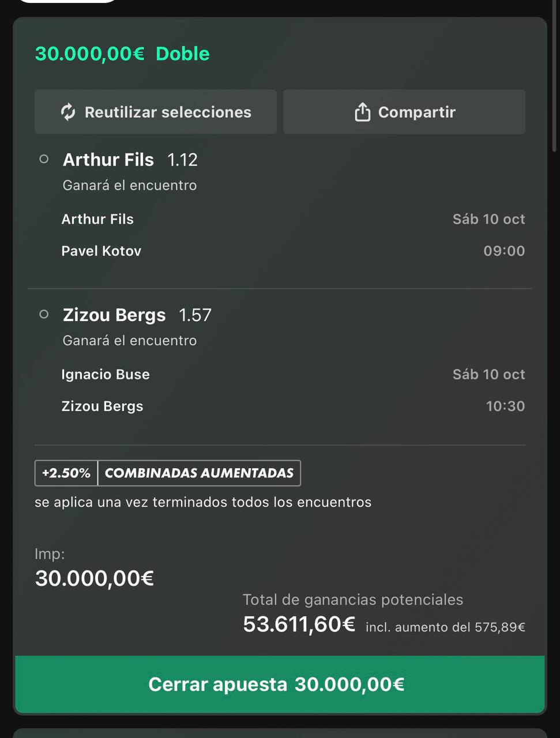Open the Arthur Fils 1.12 selection heading
This screenshot has width=560, height=738.
tap(130, 160)
